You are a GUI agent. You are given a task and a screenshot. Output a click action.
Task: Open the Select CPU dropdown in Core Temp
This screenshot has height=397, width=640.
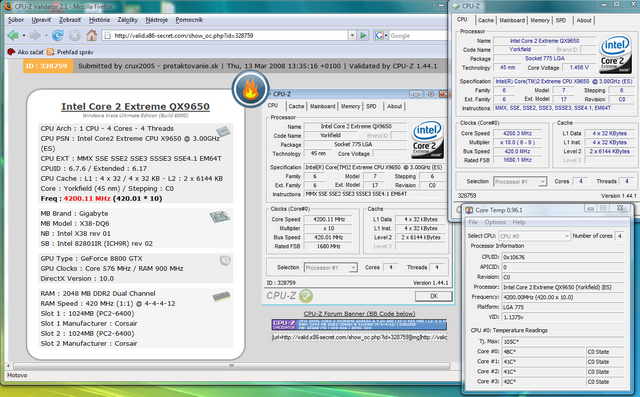(534, 236)
